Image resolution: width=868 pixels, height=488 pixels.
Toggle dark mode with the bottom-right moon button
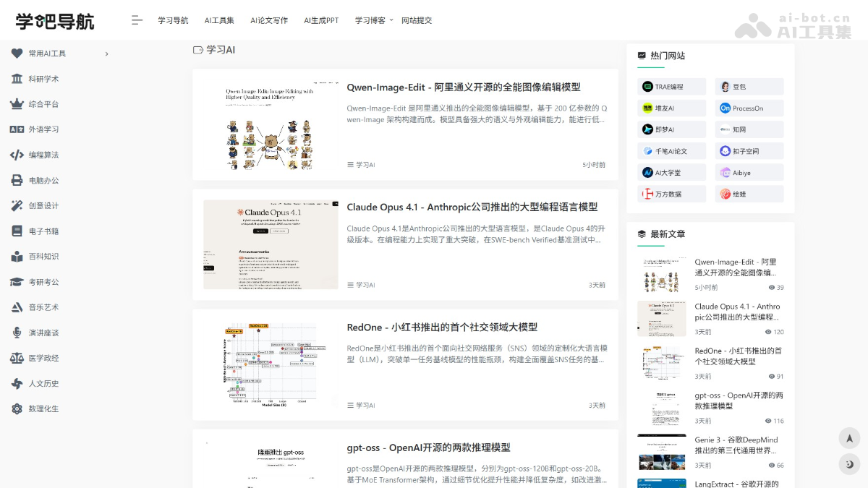point(849,464)
